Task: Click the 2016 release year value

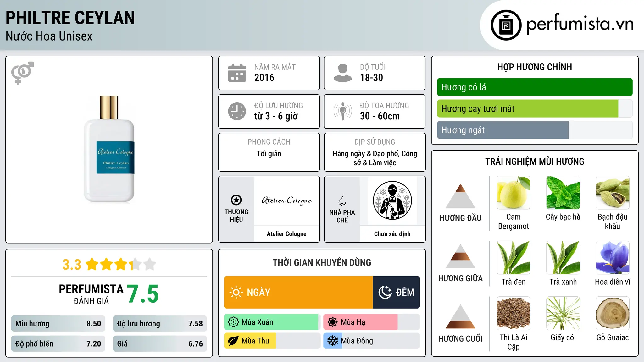Action: tap(264, 78)
